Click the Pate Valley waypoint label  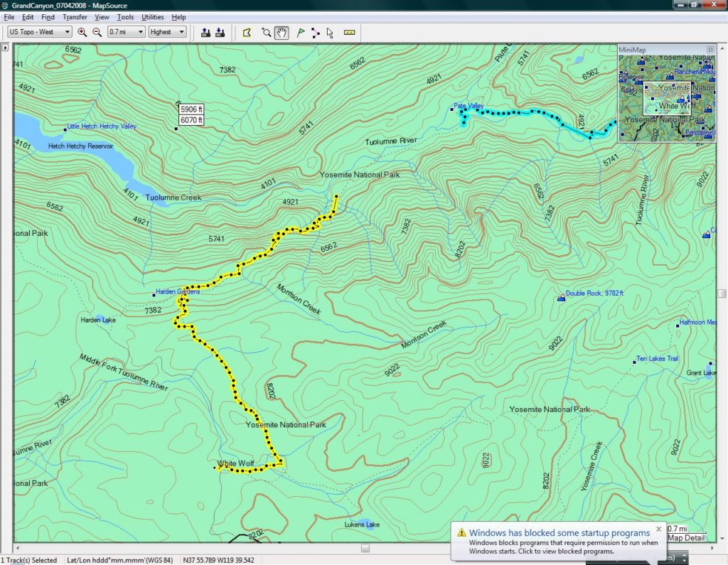coord(469,106)
